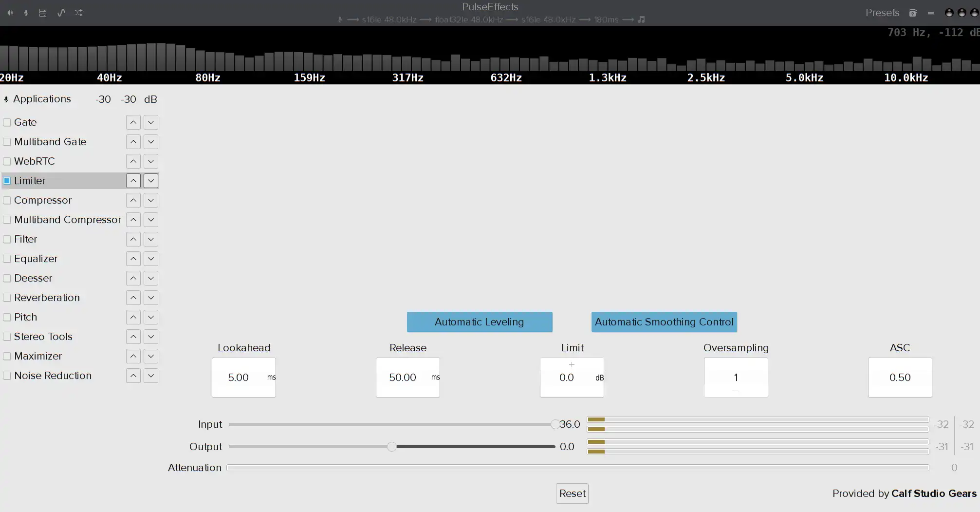This screenshot has width=980, height=512.
Task: Move Pitch up in the plugin order
Action: tap(133, 317)
